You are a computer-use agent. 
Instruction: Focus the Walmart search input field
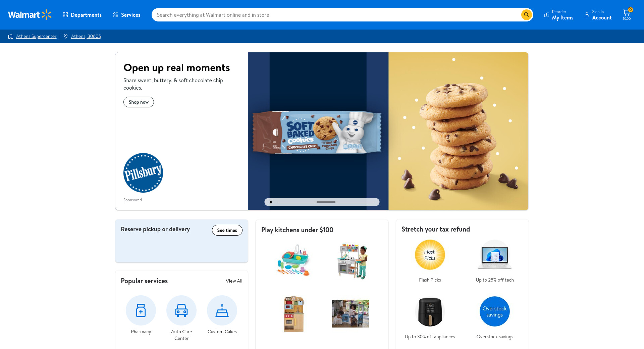[337, 15]
